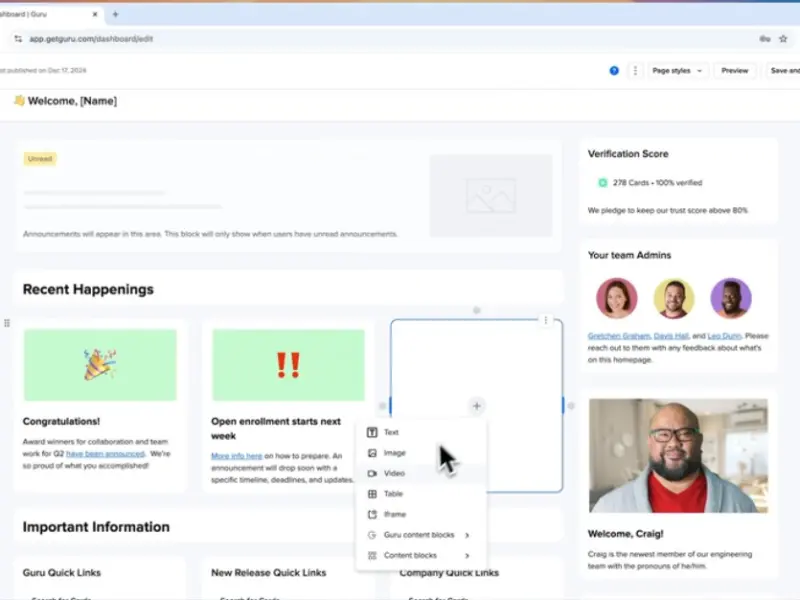This screenshot has height=600, width=800.
Task: Select the Image block option
Action: [421, 453]
